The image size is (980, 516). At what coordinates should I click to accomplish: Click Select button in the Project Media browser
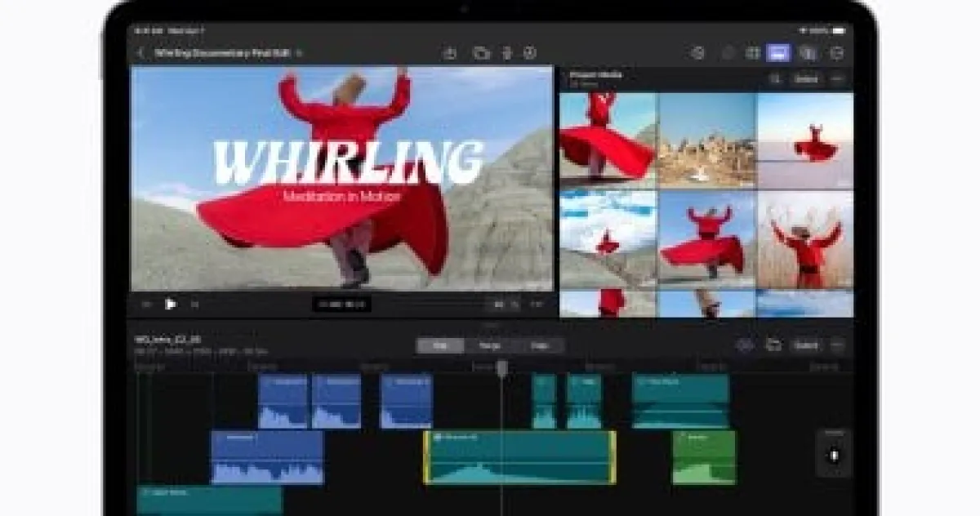pyautogui.click(x=806, y=79)
